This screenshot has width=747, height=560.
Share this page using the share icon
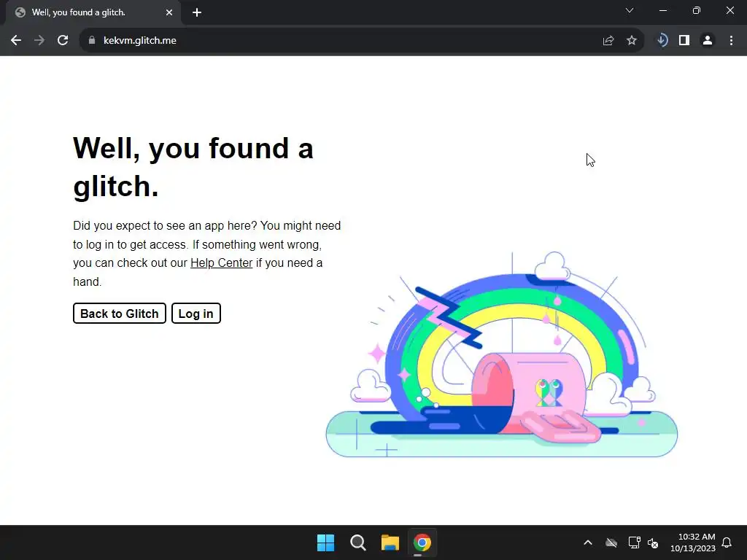(608, 41)
